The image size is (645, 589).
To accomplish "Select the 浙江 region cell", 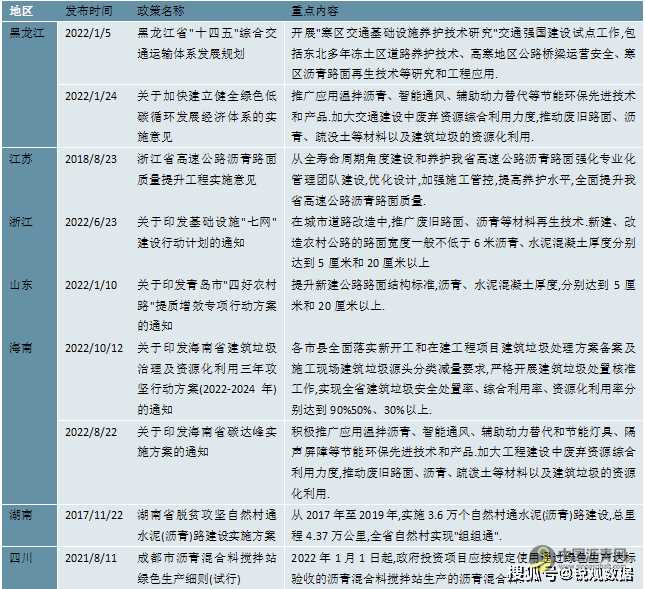I will tap(21, 222).
